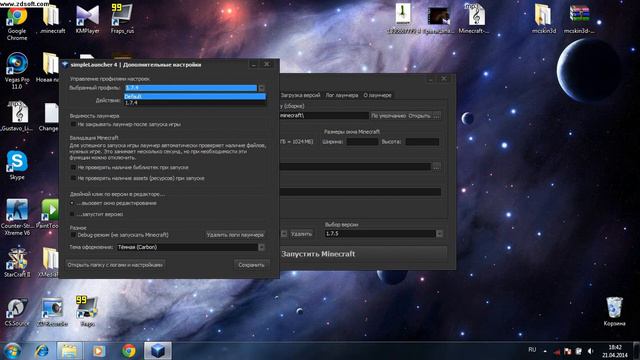Open the CS Source desktop shortcut
The image size is (640, 360).
(x=17, y=312)
